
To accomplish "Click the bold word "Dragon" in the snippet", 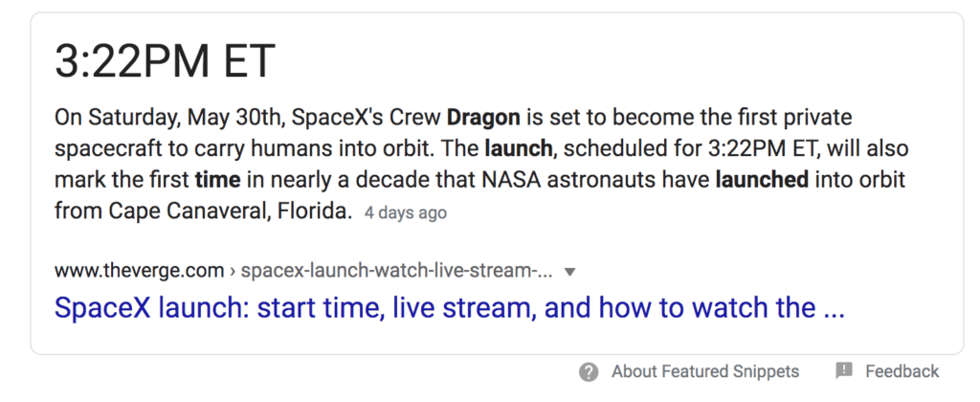I will click(483, 118).
